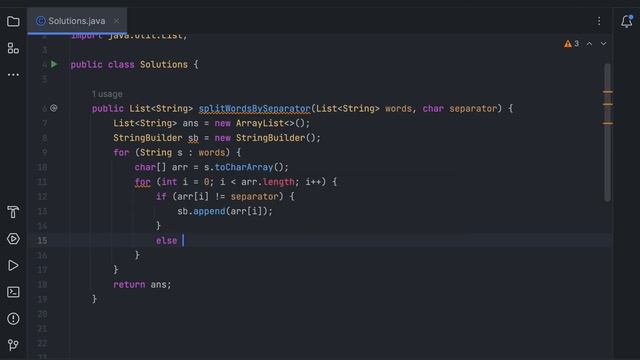The height and width of the screenshot is (360, 640).
Task: Open the Notifications bell panel
Action: (627, 21)
